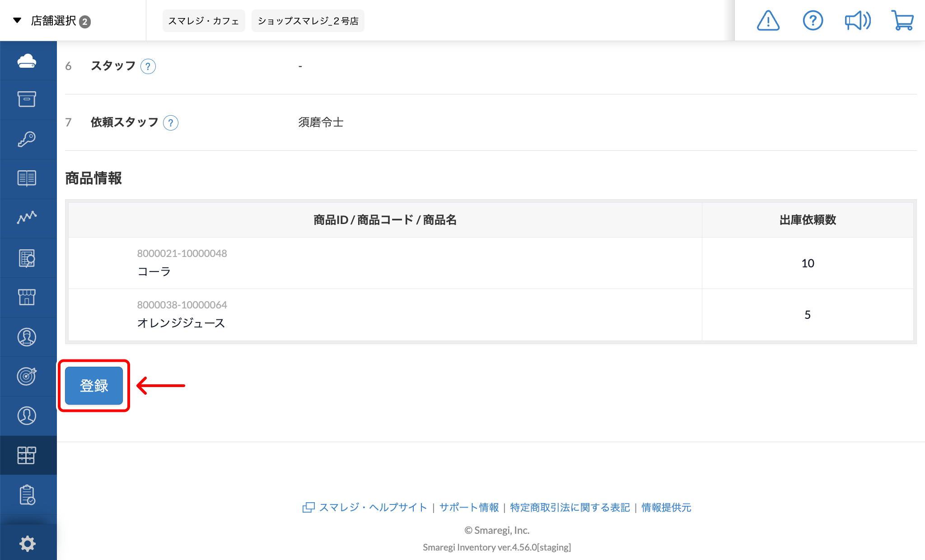
Task: Open the サポート情報 link
Action: coord(469,508)
